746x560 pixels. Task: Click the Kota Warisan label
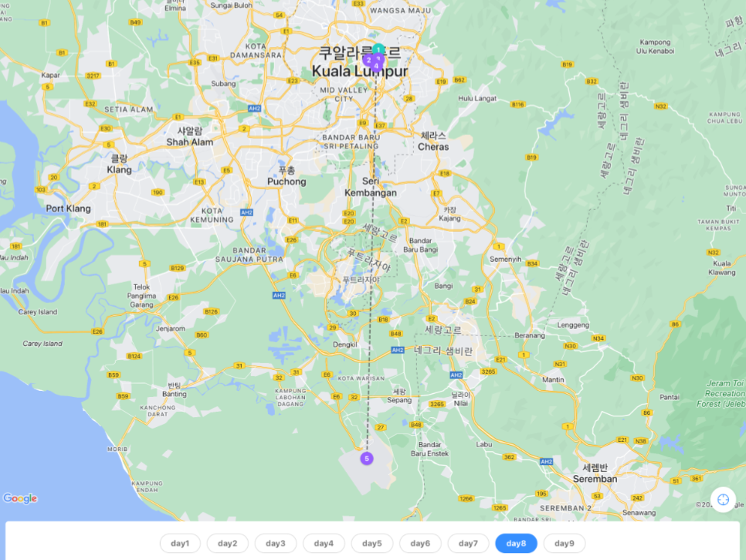pyautogui.click(x=361, y=378)
